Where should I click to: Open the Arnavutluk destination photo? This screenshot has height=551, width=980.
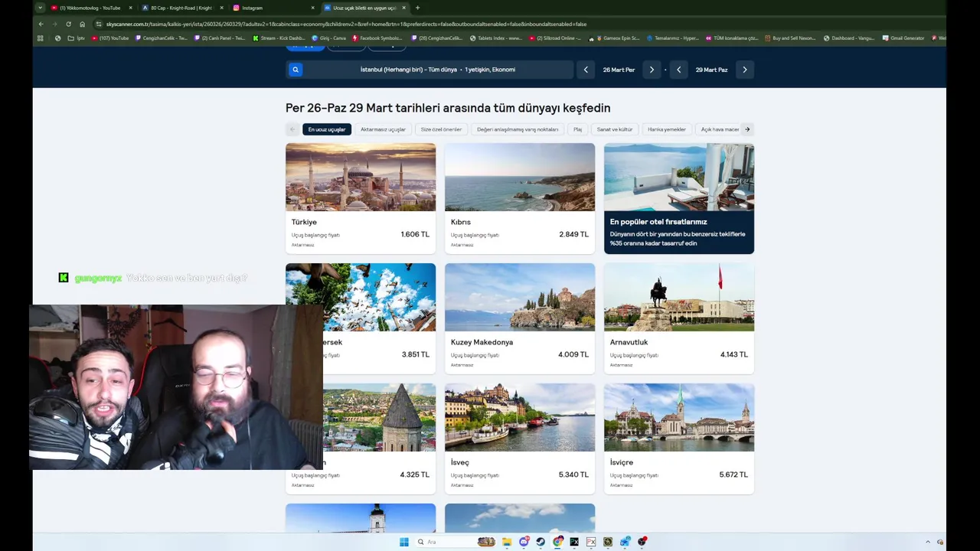[x=679, y=297]
